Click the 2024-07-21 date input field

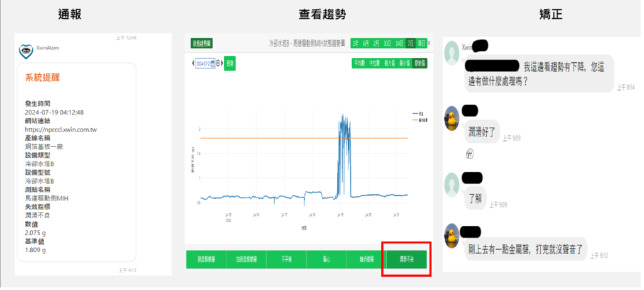(x=203, y=64)
